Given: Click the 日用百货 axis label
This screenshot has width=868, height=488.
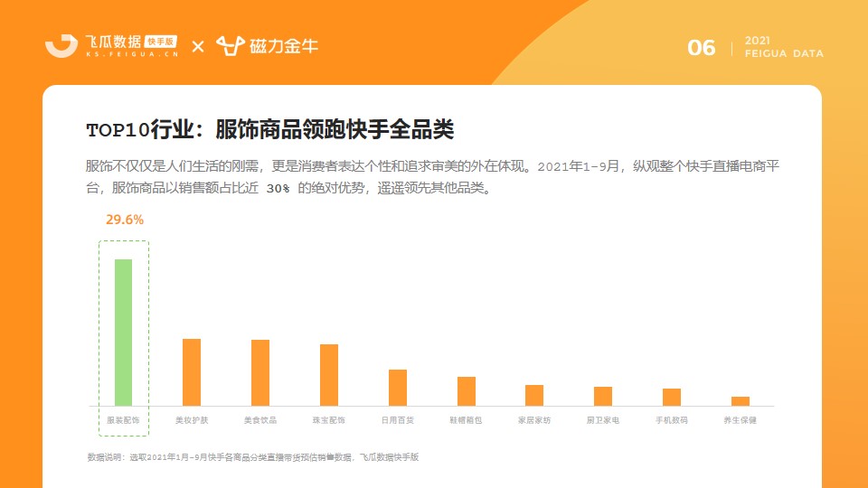Looking at the screenshot, I should pyautogui.click(x=398, y=420).
